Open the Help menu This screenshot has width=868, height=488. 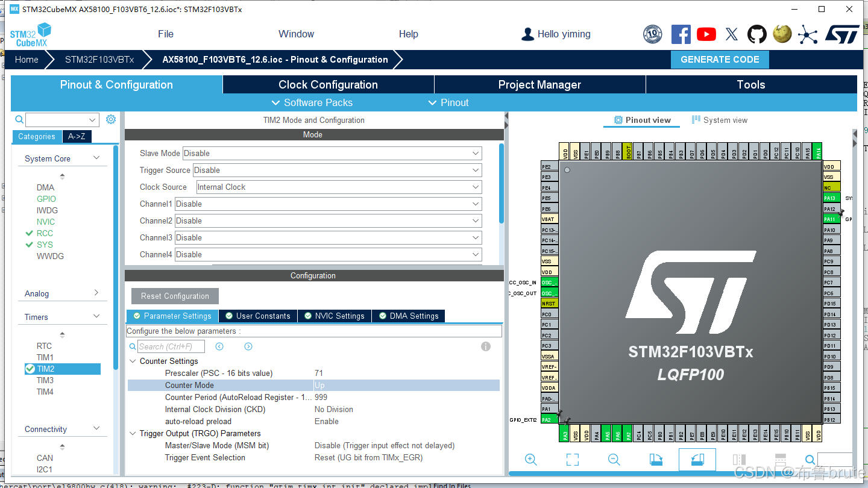point(409,34)
